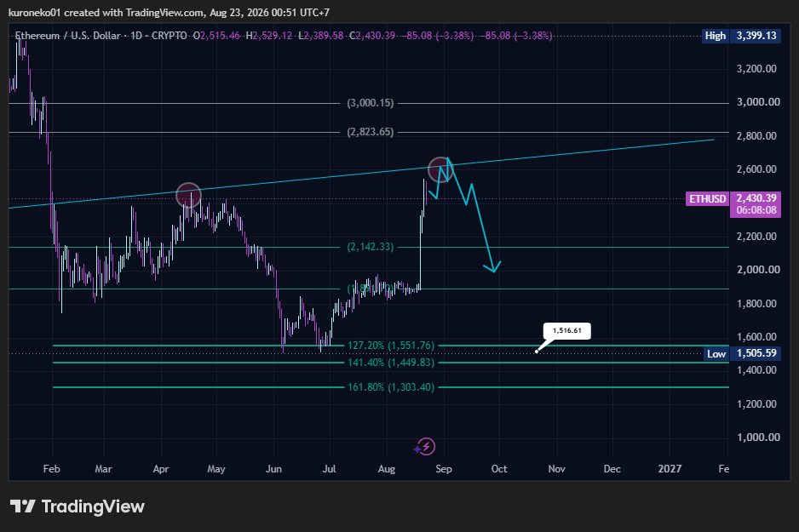Click the Apr label on the time axis
This screenshot has height=532, width=799.
[161, 469]
